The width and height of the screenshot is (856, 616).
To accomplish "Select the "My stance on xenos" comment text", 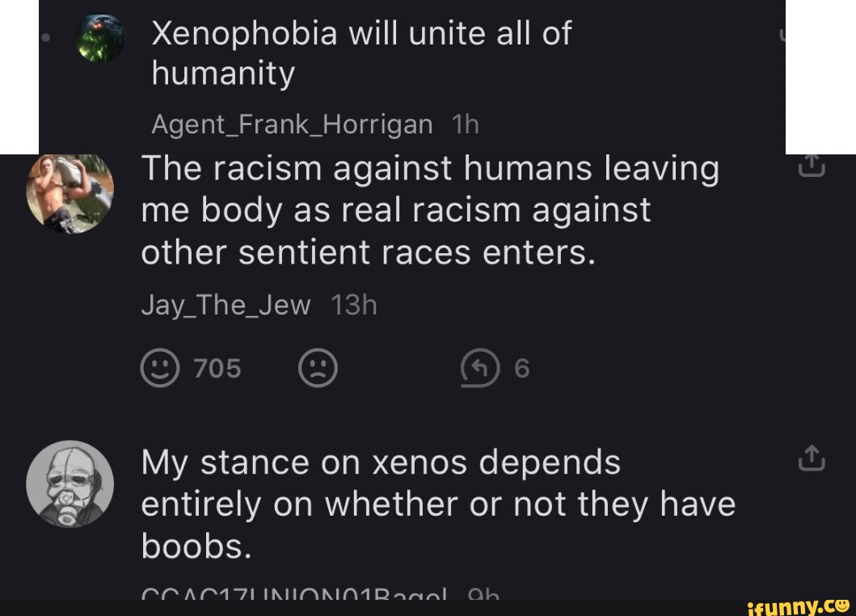I will click(x=438, y=504).
